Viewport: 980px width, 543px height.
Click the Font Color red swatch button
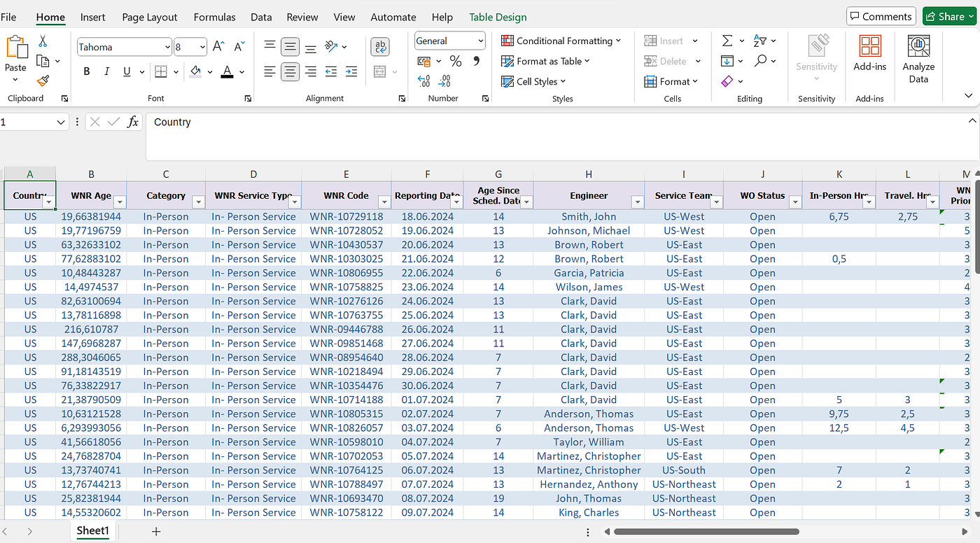coord(227,71)
